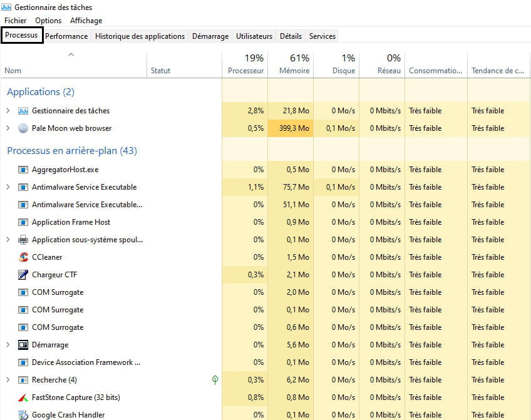Screen dimensions: 531x420
Task: Click the Pale Moon web browser icon
Action: [23, 128]
